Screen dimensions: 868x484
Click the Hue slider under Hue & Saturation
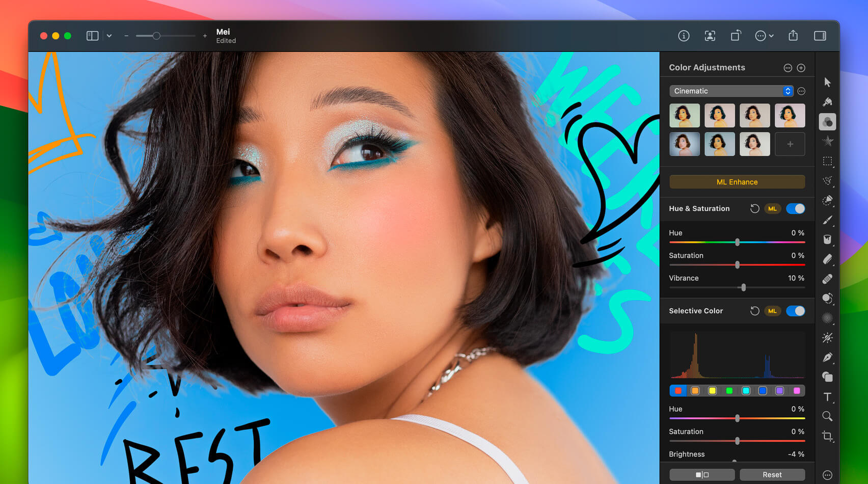[737, 242]
